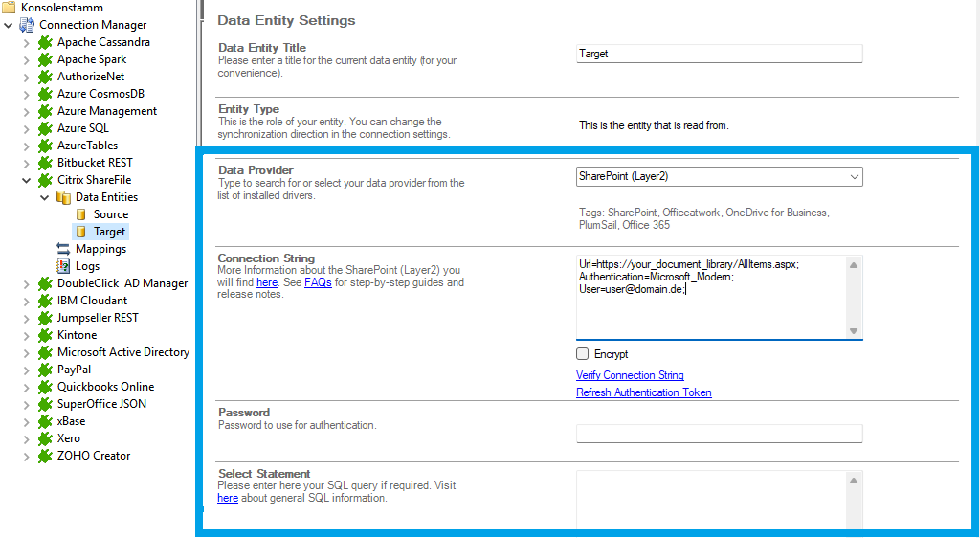Viewport: 980px width, 538px height.
Task: Click the Azure CosmosDB puzzle icon
Action: [45, 94]
